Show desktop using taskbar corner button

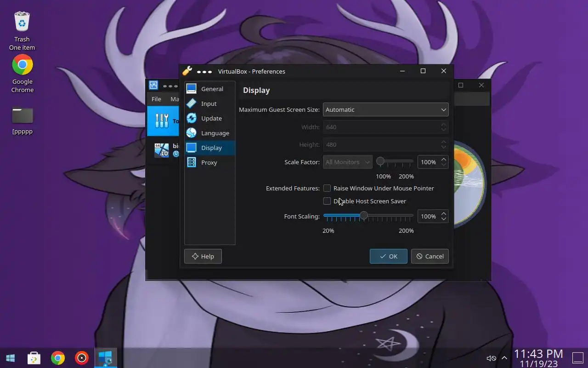click(x=577, y=358)
